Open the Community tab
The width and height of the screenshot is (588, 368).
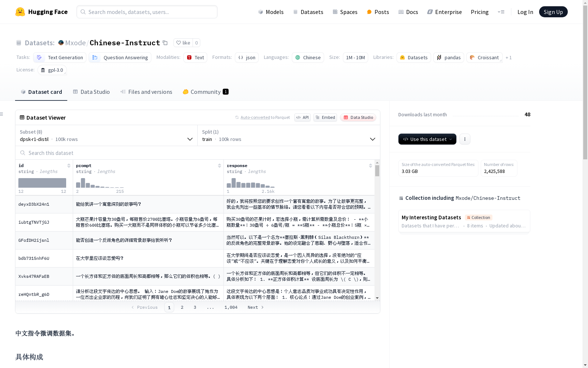coord(206,92)
